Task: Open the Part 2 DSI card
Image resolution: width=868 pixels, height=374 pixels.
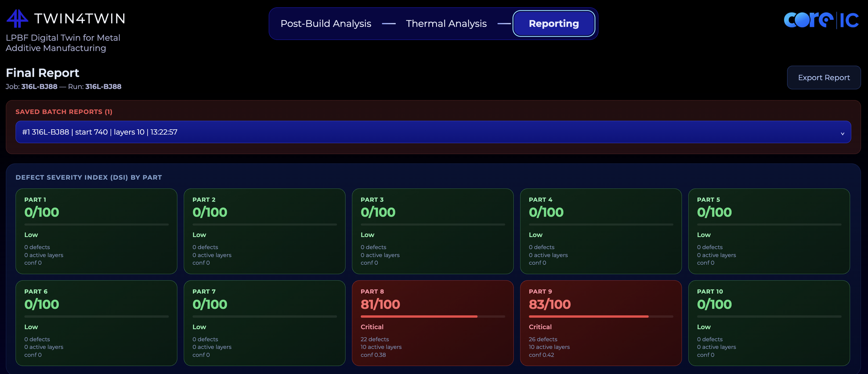Action: (x=265, y=231)
